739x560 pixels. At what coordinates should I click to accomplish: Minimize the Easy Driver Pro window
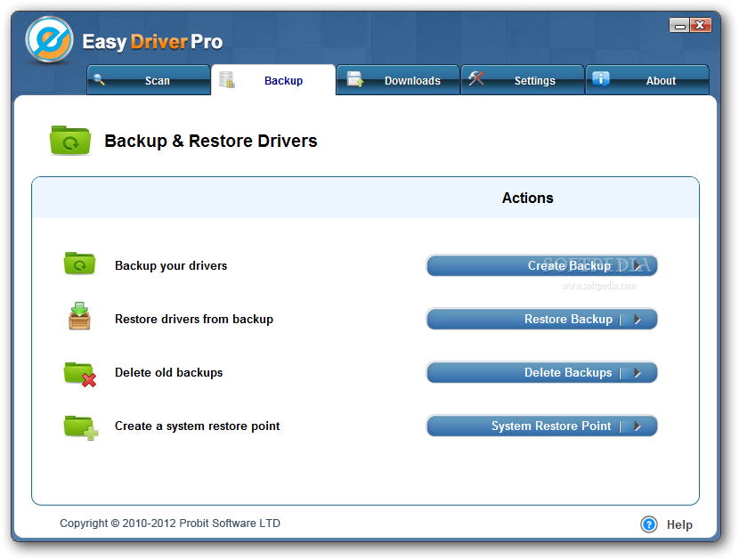pyautogui.click(x=679, y=26)
